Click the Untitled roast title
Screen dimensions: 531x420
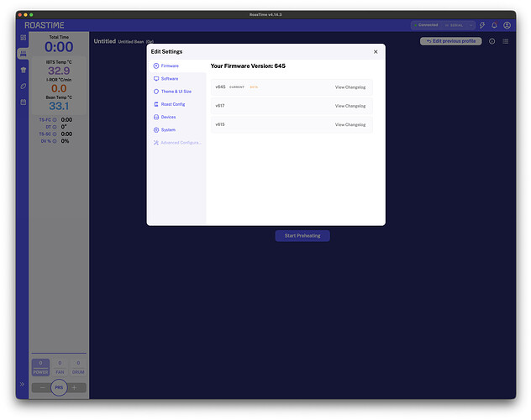105,41
